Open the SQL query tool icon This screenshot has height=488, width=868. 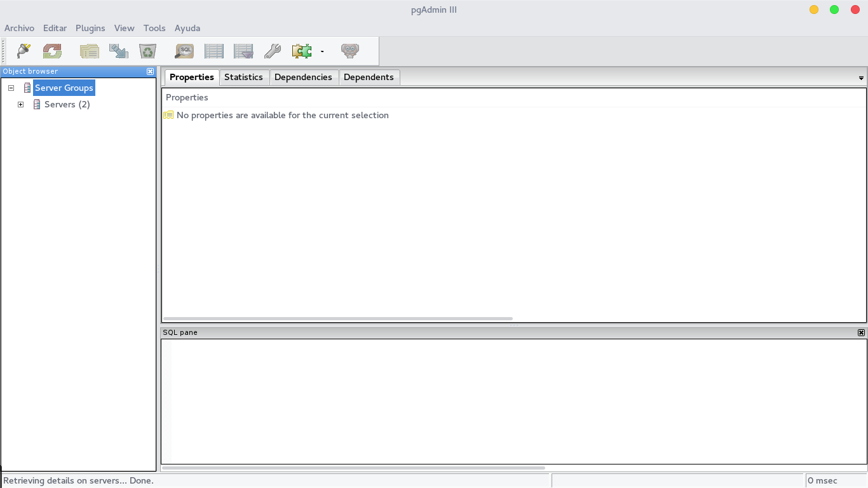point(184,51)
